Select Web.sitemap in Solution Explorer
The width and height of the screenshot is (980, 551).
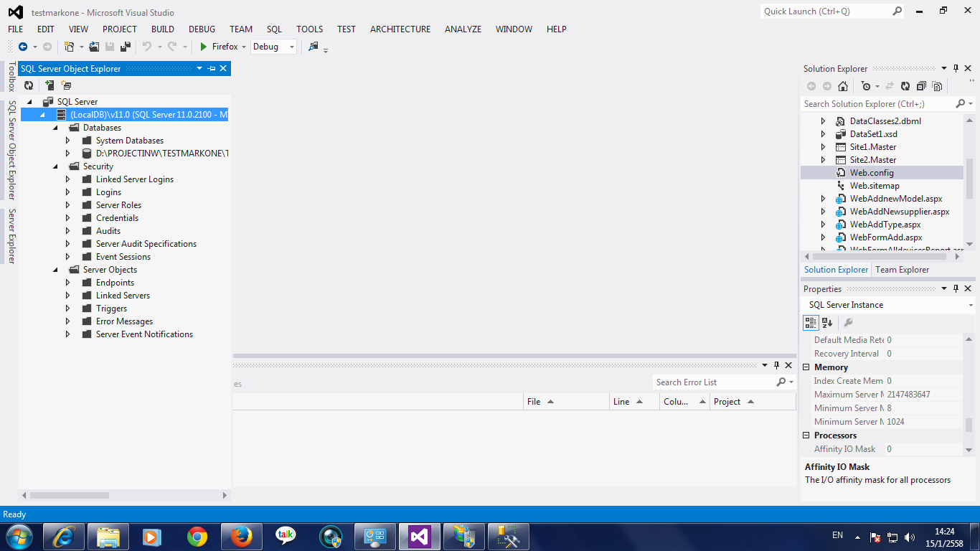[x=875, y=186]
